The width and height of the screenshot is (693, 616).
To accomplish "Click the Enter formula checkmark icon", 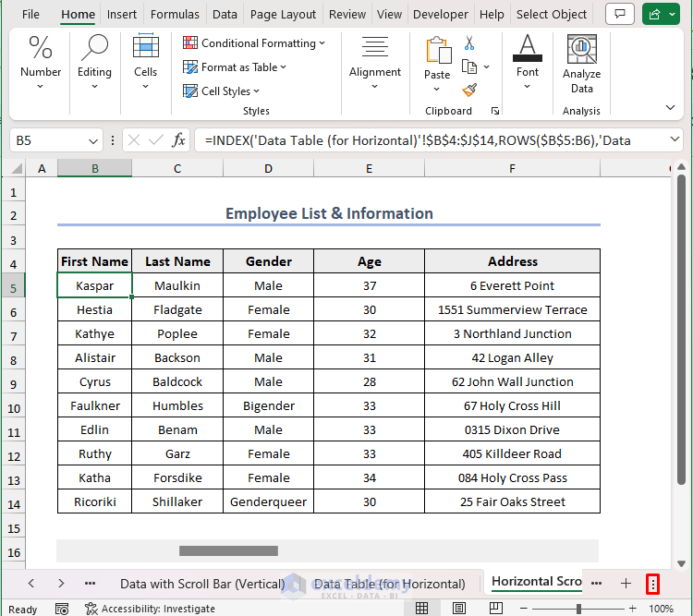I will (155, 140).
